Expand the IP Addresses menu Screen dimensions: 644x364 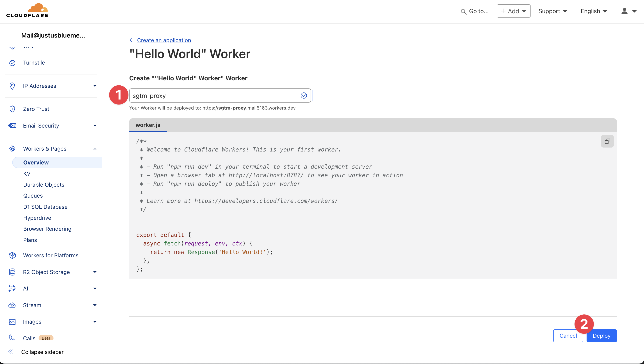(x=95, y=86)
